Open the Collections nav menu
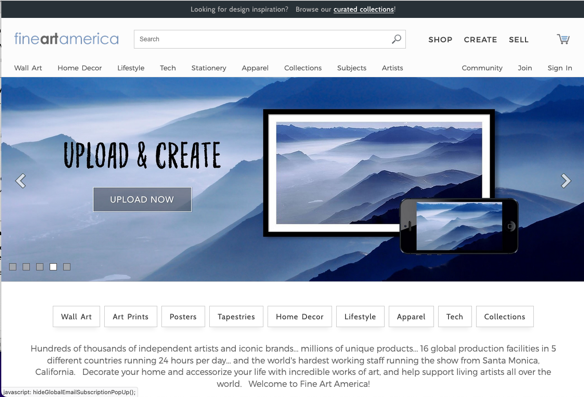The height and width of the screenshot is (397, 584). pos(303,68)
